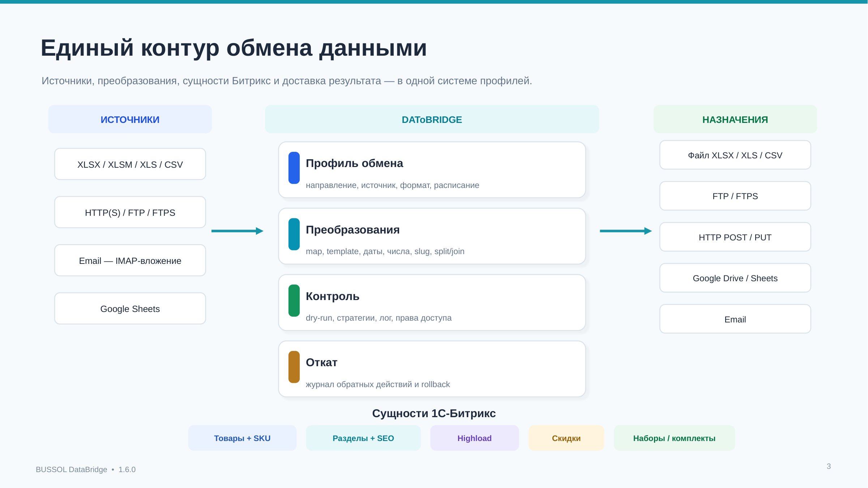The height and width of the screenshot is (488, 868).
Task: Open the Откат card
Action: (432, 369)
